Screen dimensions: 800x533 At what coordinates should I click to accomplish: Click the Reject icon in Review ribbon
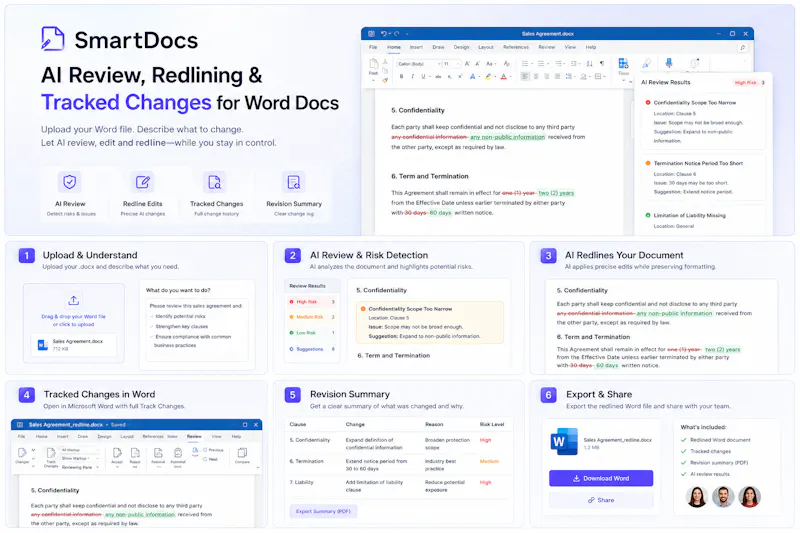pos(135,453)
